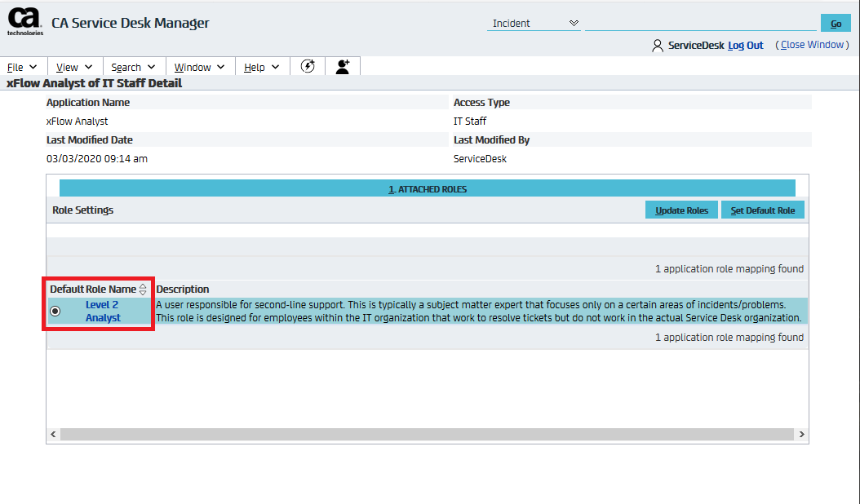Click the CA Technologies logo
Viewport: 860px width, 504px height.
point(24,21)
